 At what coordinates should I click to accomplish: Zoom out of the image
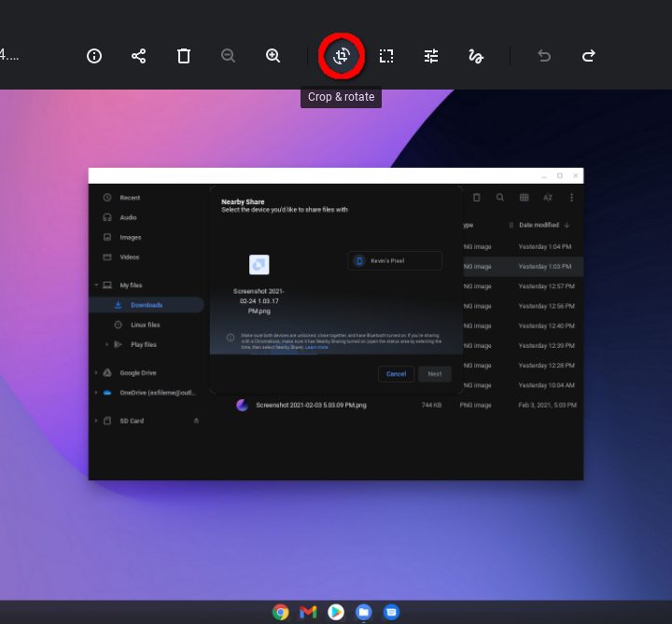click(228, 56)
